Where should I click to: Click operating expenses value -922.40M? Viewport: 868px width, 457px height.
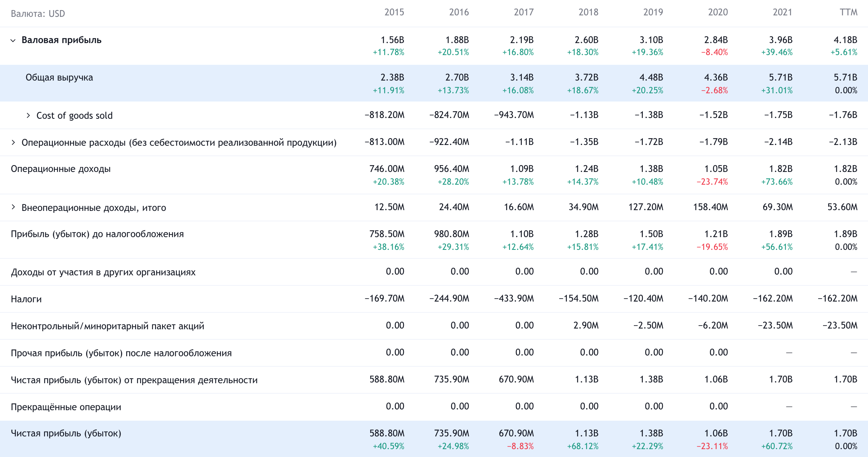[449, 142]
